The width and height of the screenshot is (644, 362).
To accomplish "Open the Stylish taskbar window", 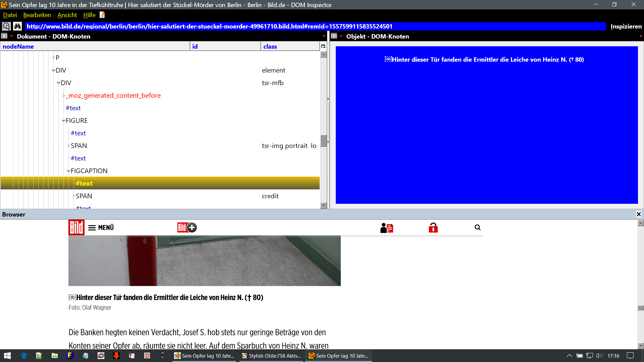I will [271, 356].
